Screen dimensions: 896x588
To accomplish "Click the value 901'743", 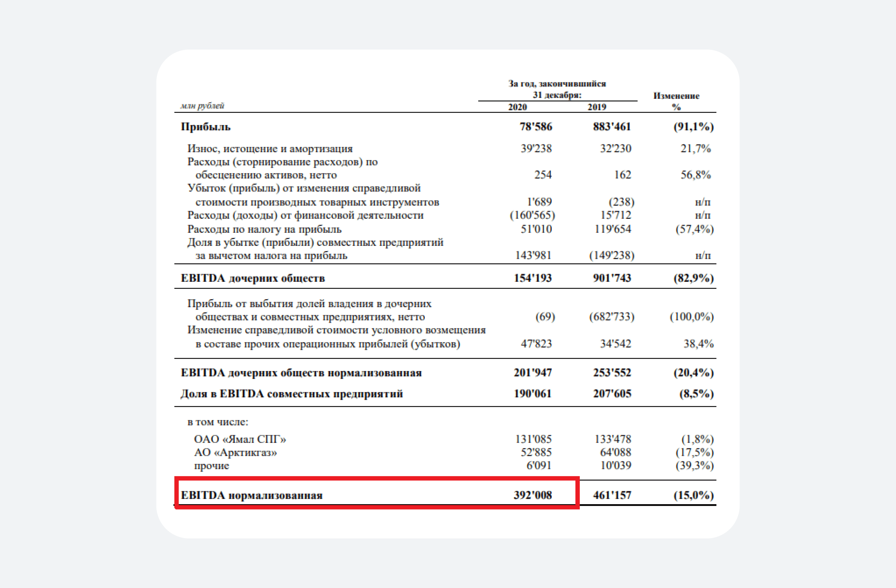I will click(612, 278).
